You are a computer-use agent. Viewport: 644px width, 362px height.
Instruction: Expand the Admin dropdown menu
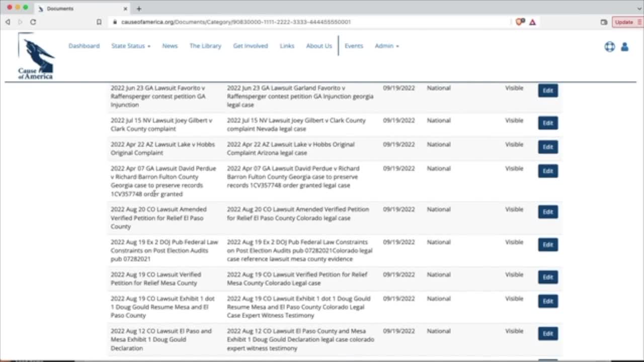pyautogui.click(x=387, y=46)
